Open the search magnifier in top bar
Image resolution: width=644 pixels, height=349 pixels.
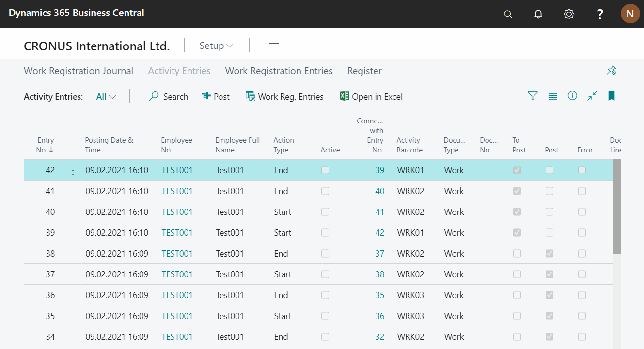pyautogui.click(x=508, y=14)
